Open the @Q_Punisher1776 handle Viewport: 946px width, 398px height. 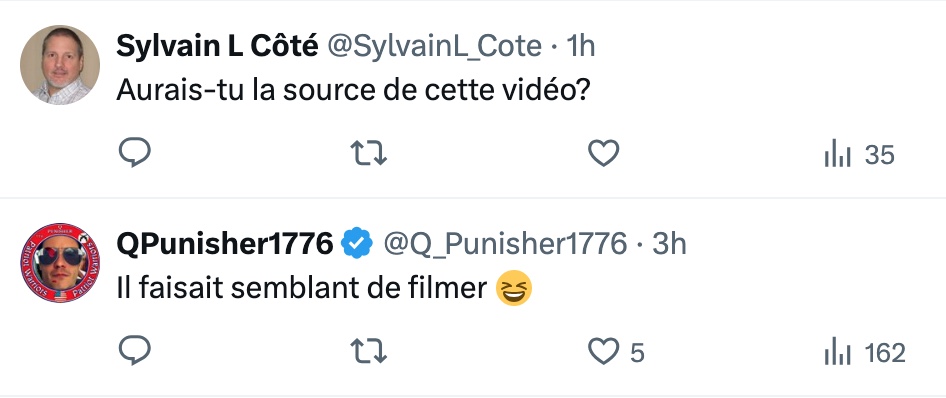coord(506,244)
